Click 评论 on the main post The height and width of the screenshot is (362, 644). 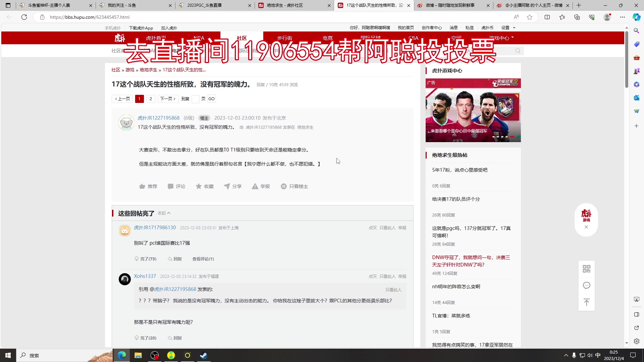point(176,186)
